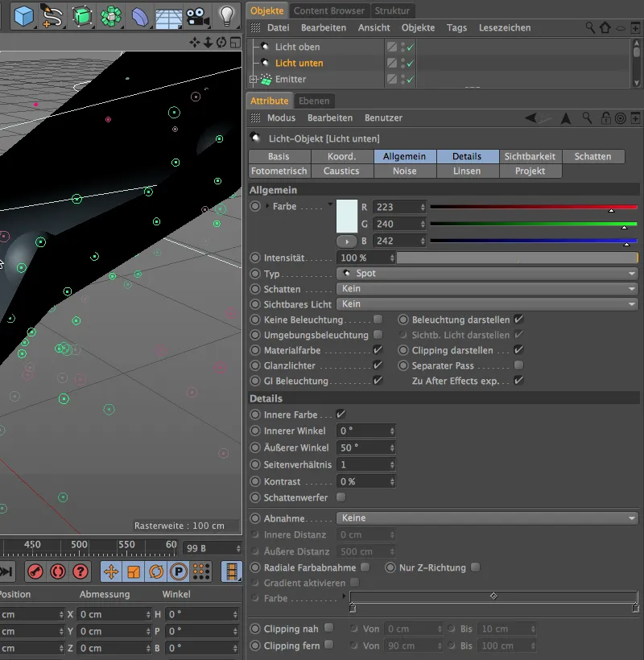Viewport: 644px width, 660px height.
Task: Open the Bearbeiten menu in Object manager
Action: [x=324, y=27]
